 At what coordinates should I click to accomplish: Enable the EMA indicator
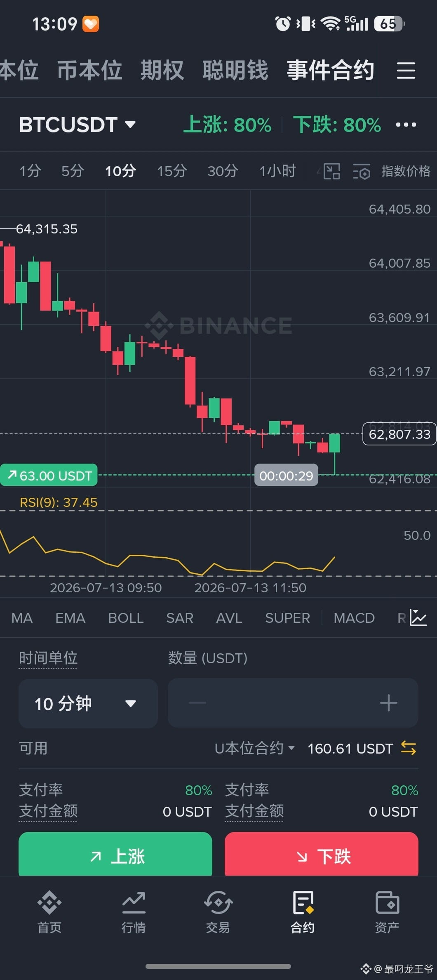point(70,618)
